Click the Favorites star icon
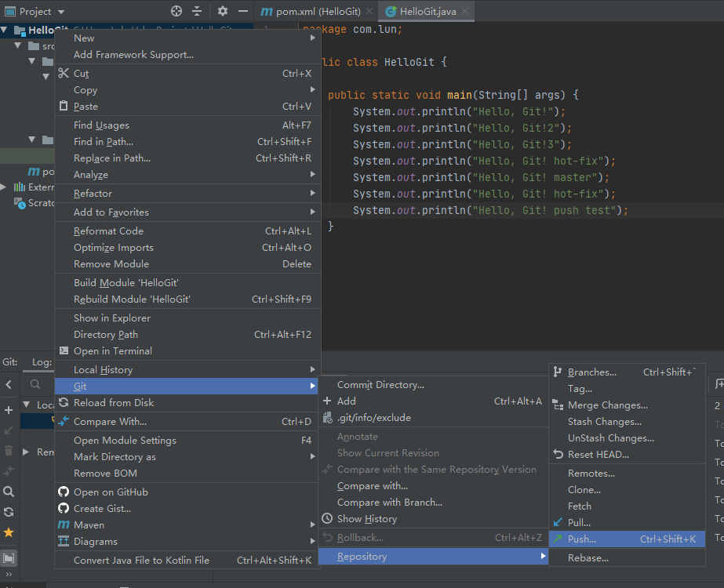This screenshot has height=588, width=724. click(x=9, y=532)
